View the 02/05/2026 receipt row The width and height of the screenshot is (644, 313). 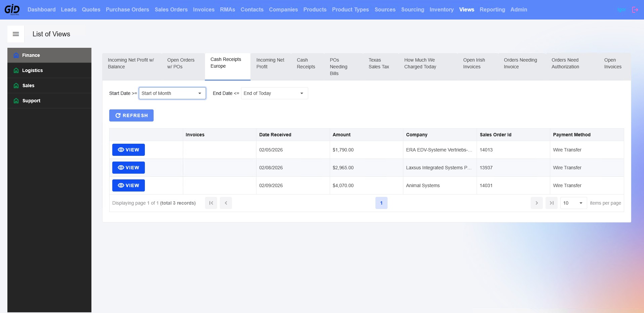tap(128, 150)
